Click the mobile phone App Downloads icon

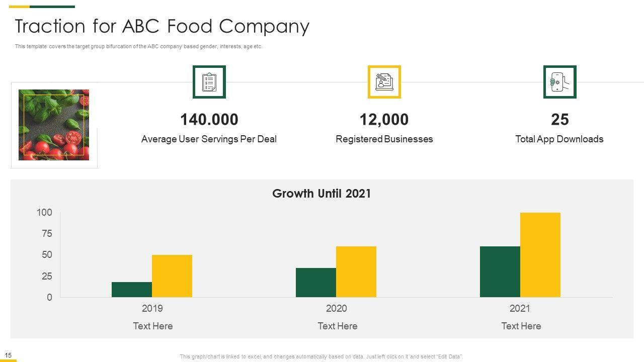tap(559, 82)
